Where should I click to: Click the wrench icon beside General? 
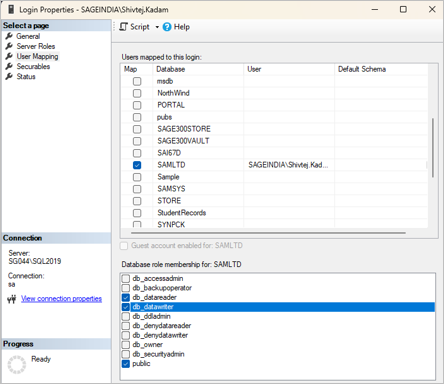point(9,36)
